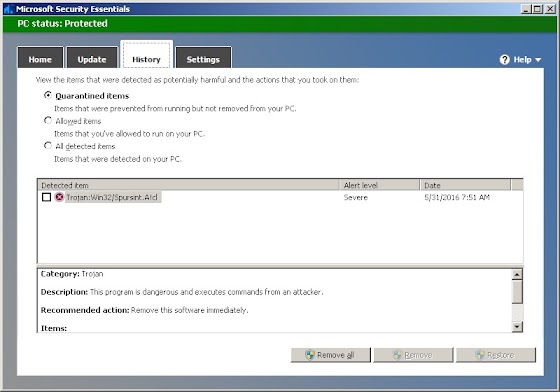The height and width of the screenshot is (392, 560).
Task: Click the details pane scroll up arrow
Action: [x=517, y=274]
